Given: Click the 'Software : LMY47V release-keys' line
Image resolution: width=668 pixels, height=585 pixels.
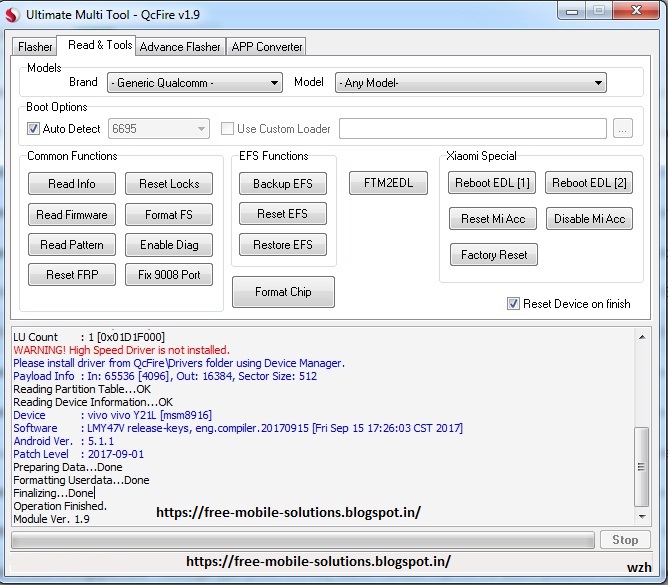Looking at the screenshot, I should 238,428.
